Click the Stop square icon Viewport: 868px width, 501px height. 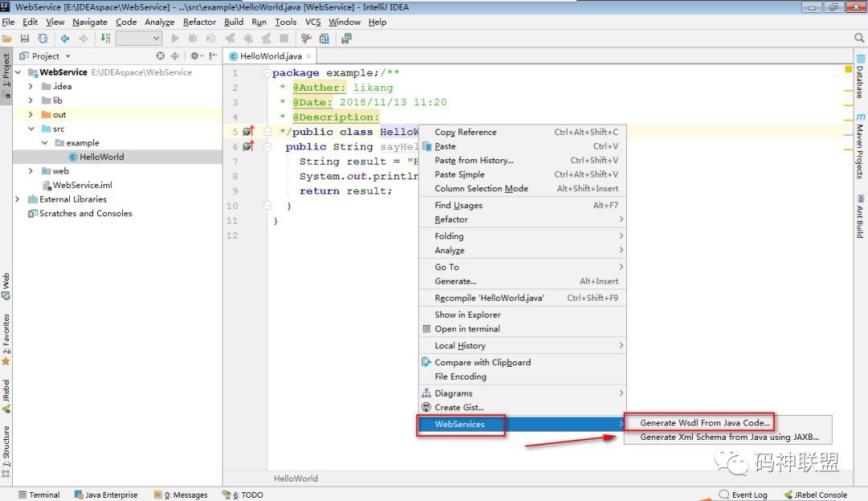[x=284, y=38]
